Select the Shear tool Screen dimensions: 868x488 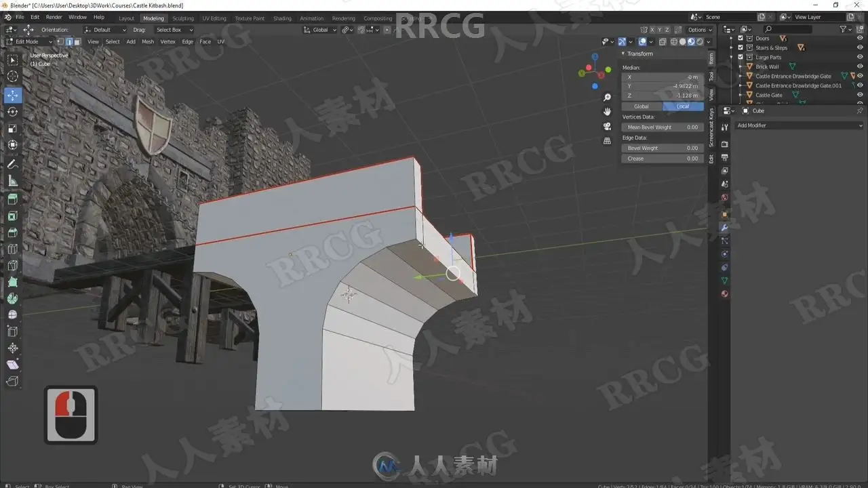point(13,365)
